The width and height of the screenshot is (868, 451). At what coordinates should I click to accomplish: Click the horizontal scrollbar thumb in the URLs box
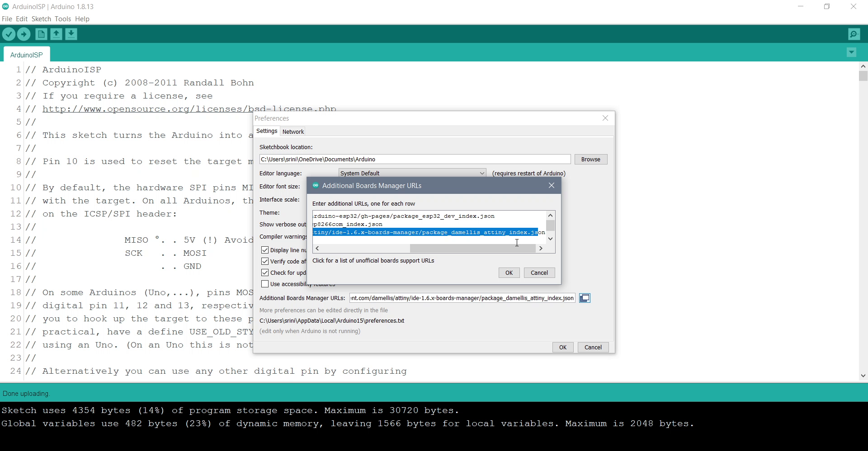point(473,249)
